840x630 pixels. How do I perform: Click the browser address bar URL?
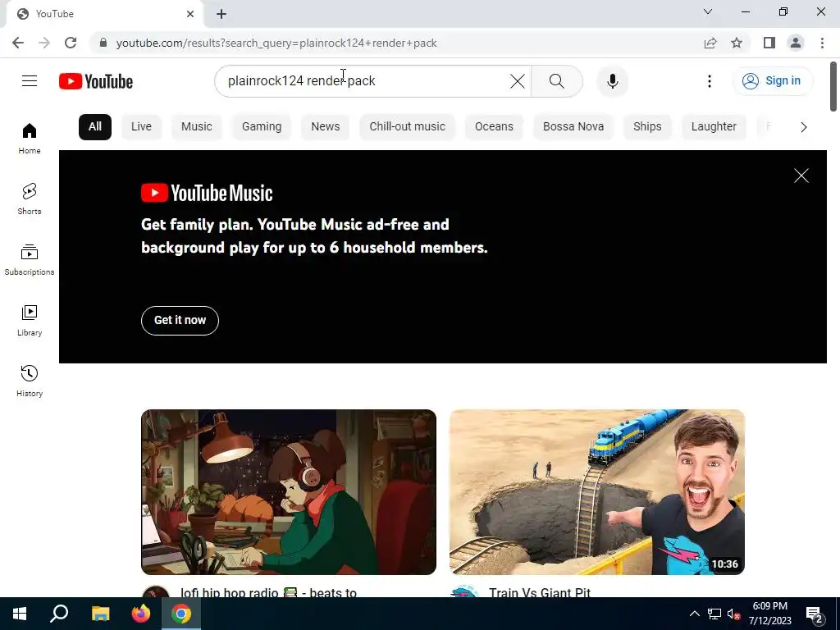(276, 43)
